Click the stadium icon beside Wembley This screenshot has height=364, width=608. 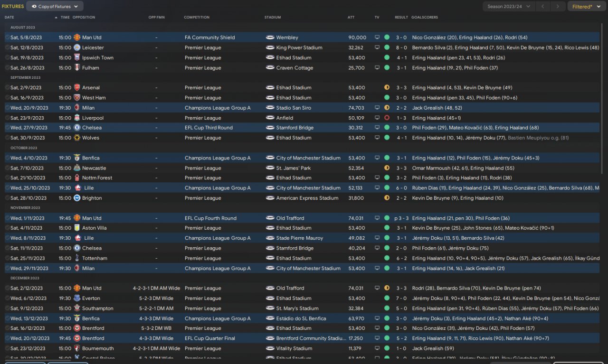tap(270, 37)
